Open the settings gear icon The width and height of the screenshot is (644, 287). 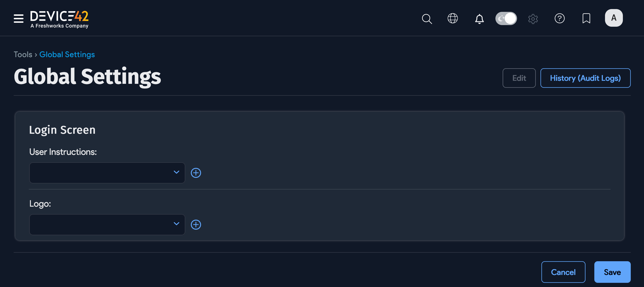click(533, 19)
